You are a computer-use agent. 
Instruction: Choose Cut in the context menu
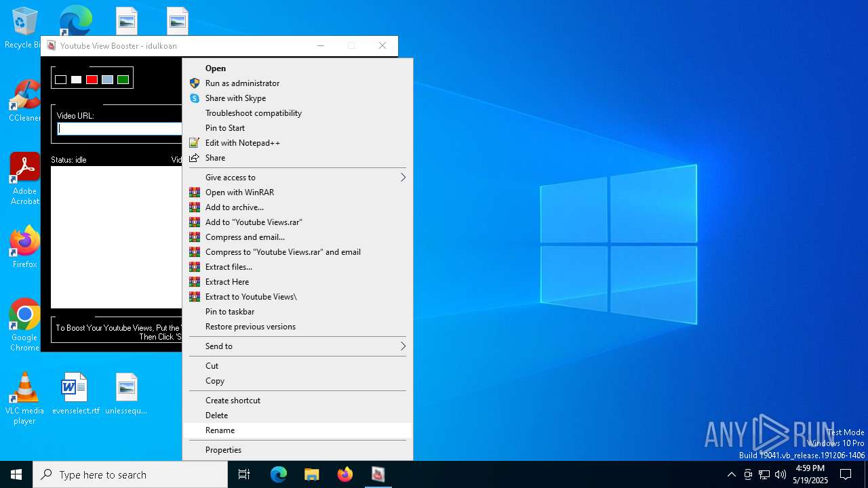point(298,366)
